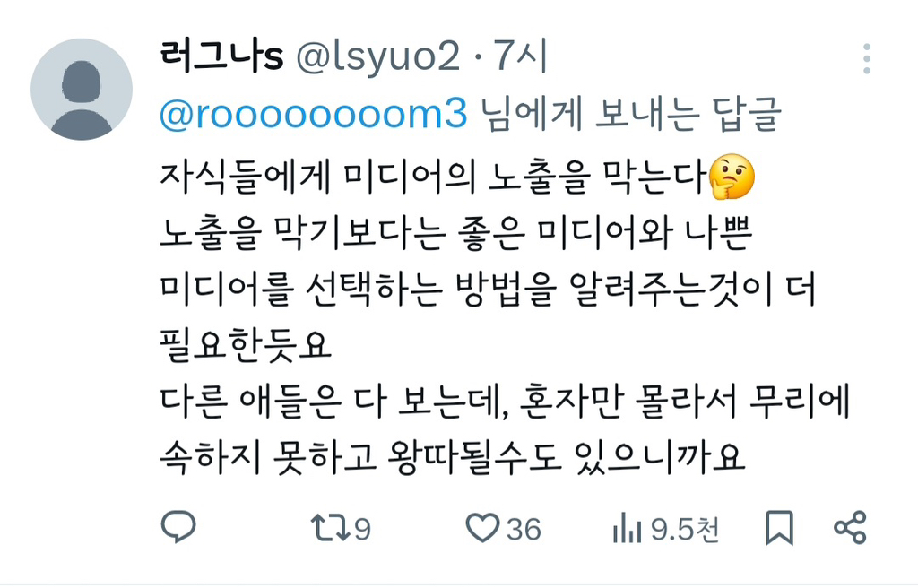Follow the @rooooooom3 mention link
The image size is (918, 588).
(x=313, y=114)
